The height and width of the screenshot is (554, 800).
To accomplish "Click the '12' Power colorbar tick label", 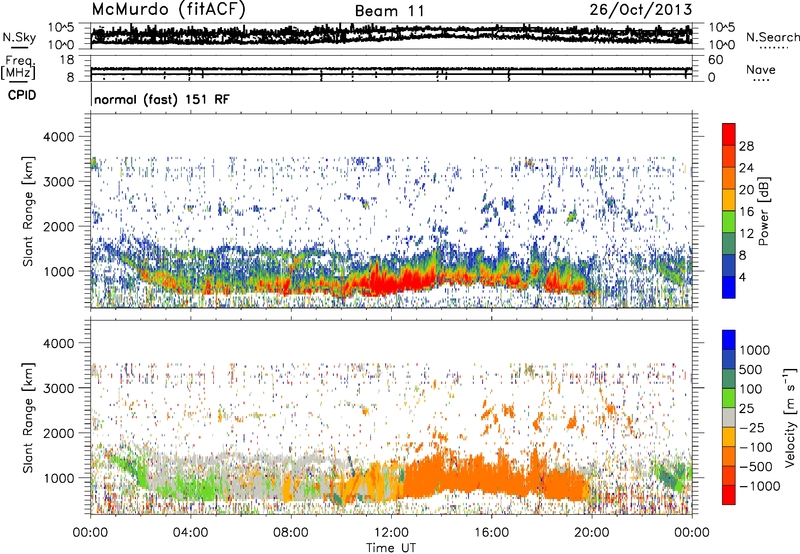I will pyautogui.click(x=746, y=234).
